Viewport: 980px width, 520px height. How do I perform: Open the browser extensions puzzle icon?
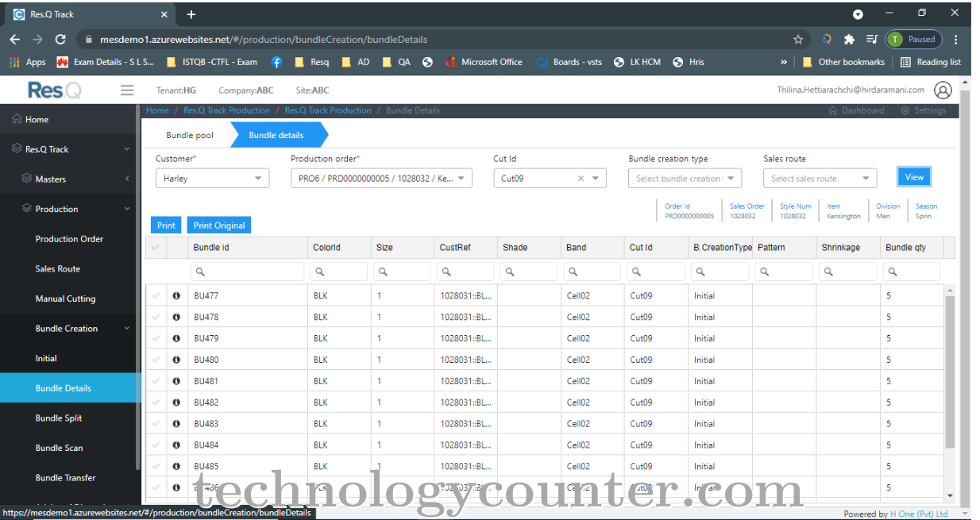tap(849, 39)
